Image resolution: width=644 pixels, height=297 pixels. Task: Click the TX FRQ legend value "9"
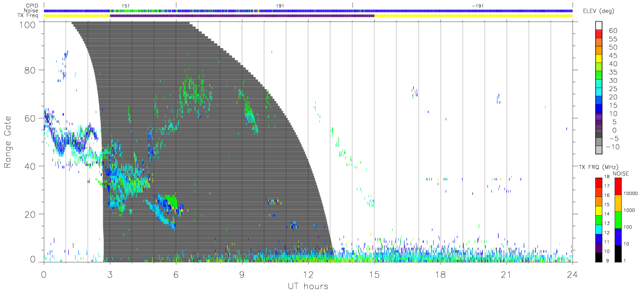pyautogui.click(x=608, y=260)
